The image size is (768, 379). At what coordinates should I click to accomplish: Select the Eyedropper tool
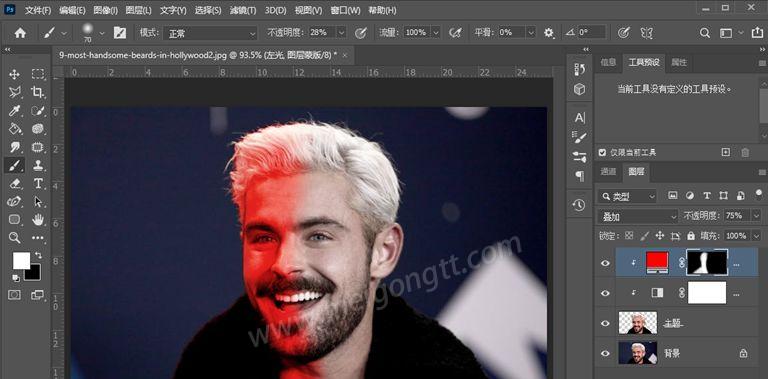point(15,110)
